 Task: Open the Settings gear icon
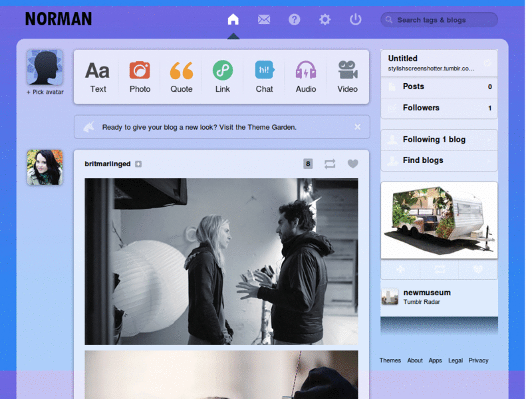pos(325,19)
